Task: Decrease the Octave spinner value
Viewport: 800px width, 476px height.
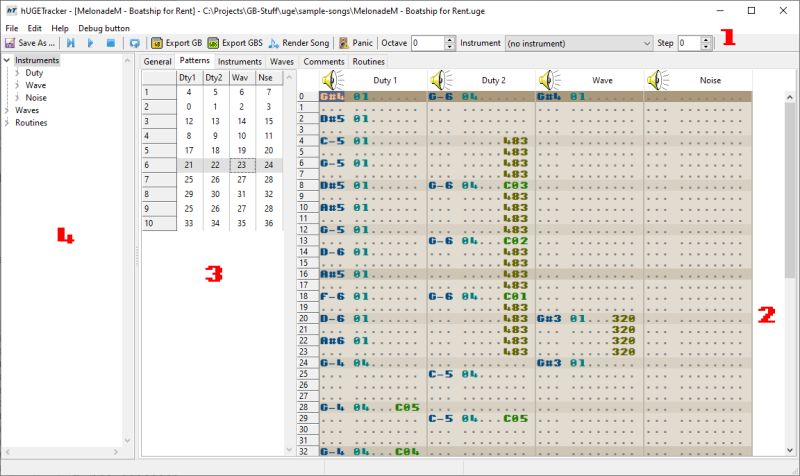Action: pyautogui.click(x=449, y=46)
